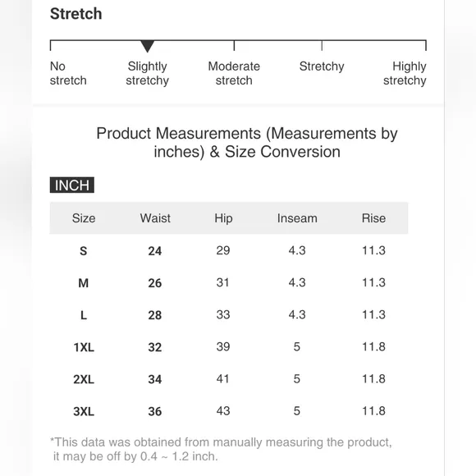Click the Inseam column header
476x476 pixels.
[297, 218]
